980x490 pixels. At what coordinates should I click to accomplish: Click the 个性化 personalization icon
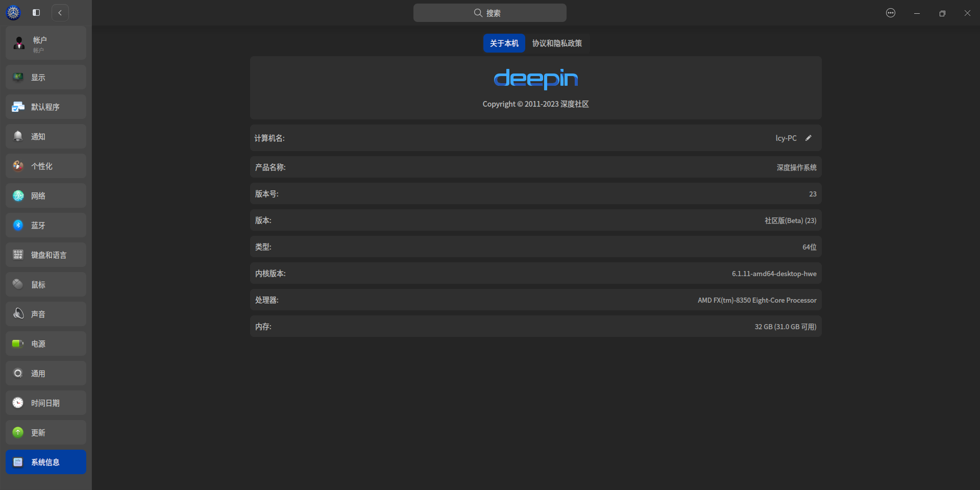point(18,166)
